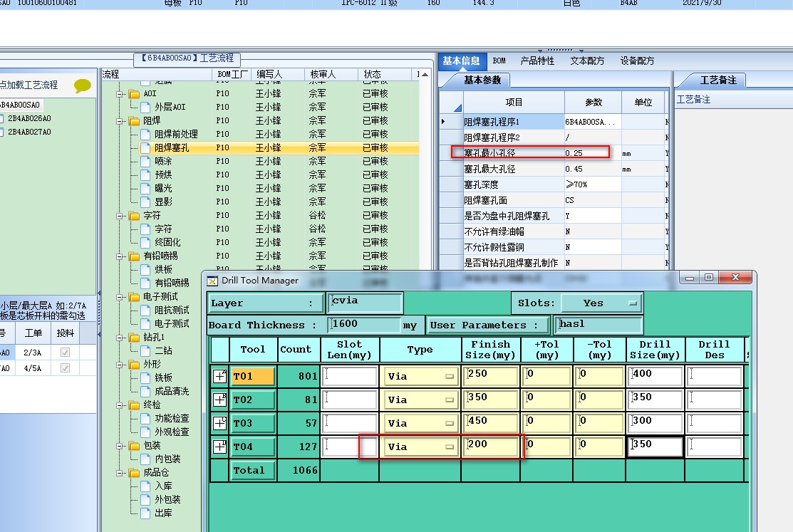Click the 包装 folder icon

134,446
